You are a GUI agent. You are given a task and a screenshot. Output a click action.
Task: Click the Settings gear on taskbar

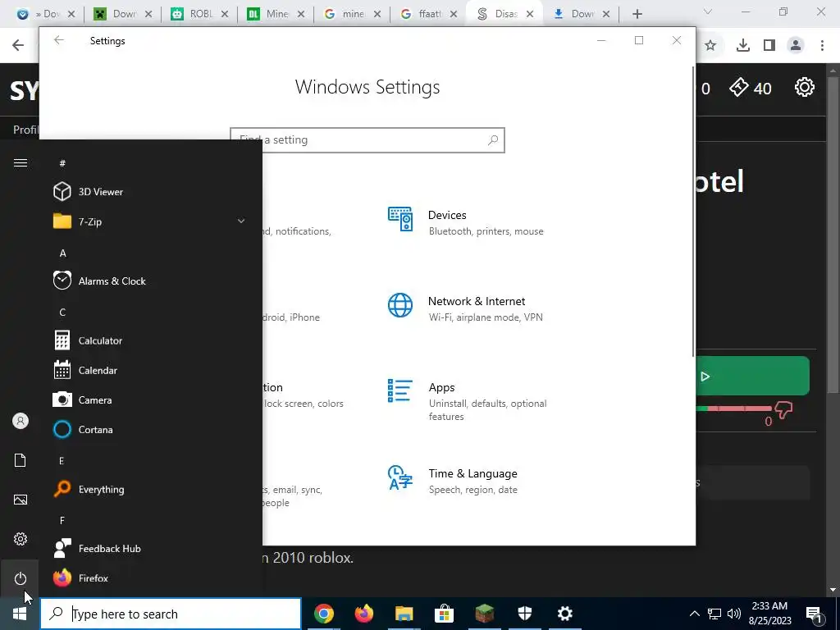[564, 614]
